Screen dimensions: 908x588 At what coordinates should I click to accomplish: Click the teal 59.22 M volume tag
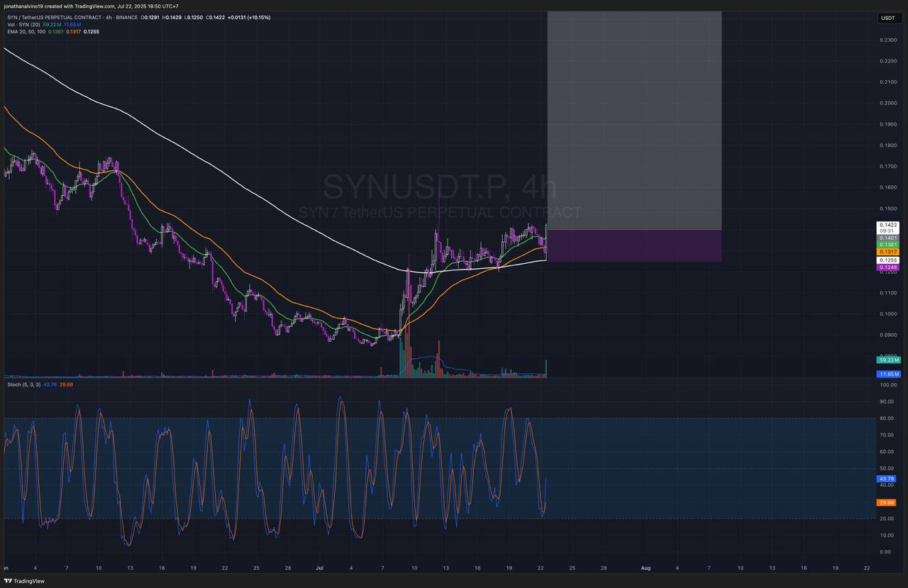(x=888, y=360)
